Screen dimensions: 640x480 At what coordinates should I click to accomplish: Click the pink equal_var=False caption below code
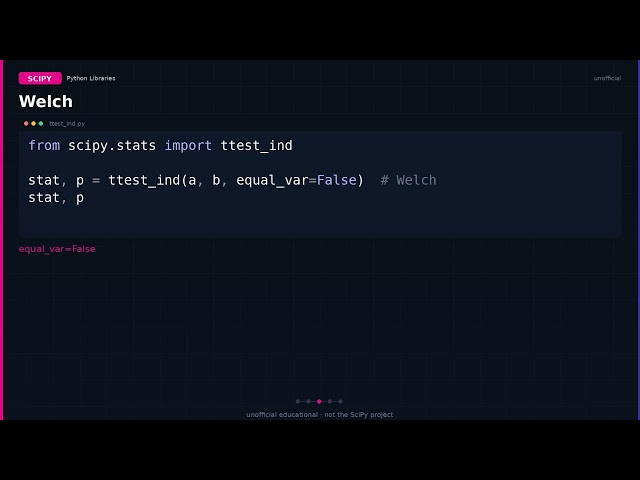(57, 249)
